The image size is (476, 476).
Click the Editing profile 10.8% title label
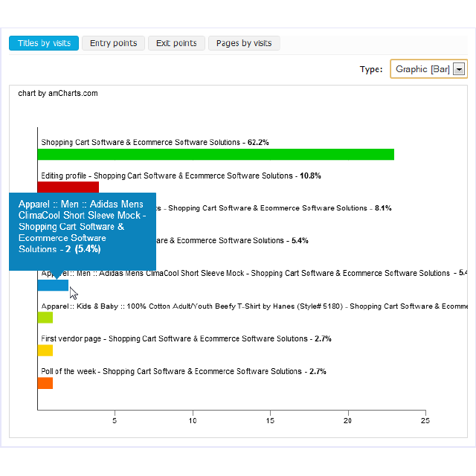pyautogui.click(x=181, y=176)
